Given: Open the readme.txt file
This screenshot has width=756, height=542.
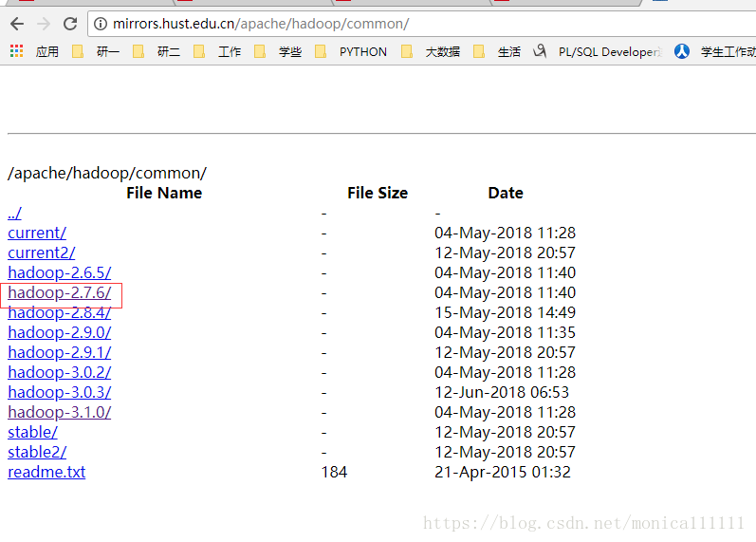Looking at the screenshot, I should tap(46, 472).
